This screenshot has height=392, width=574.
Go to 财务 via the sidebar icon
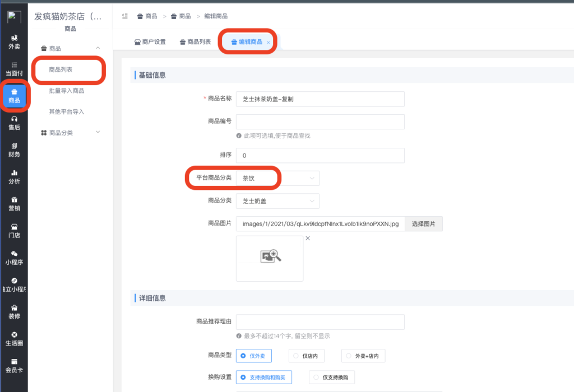point(14,148)
